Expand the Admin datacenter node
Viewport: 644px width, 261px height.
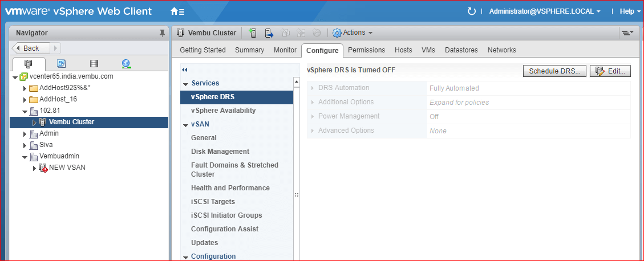(25, 134)
